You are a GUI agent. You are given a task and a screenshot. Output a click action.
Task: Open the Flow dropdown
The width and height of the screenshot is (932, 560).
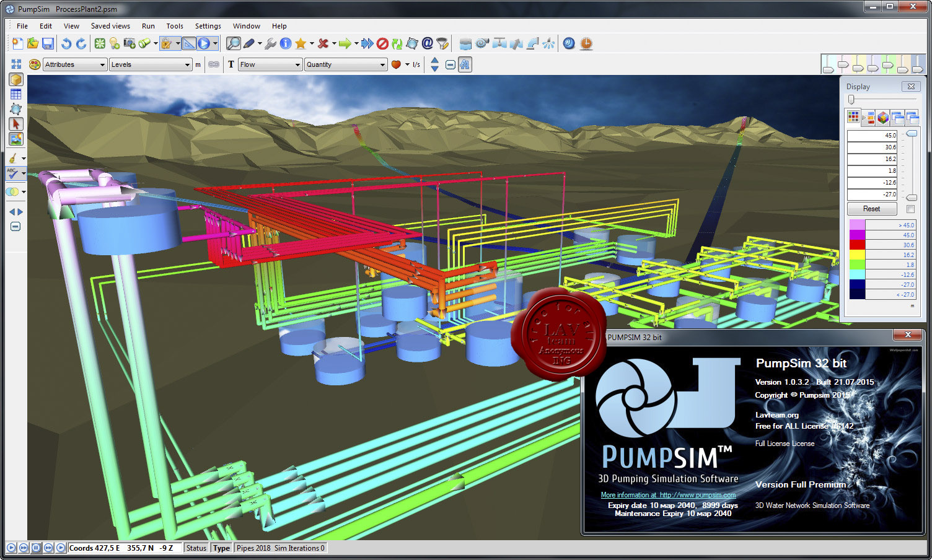tap(270, 64)
